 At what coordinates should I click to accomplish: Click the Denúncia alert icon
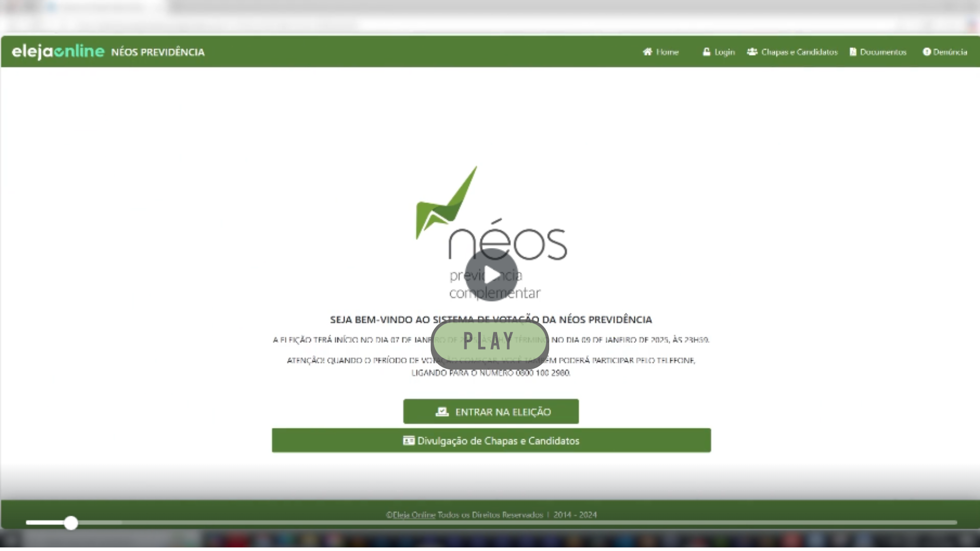[x=926, y=52]
